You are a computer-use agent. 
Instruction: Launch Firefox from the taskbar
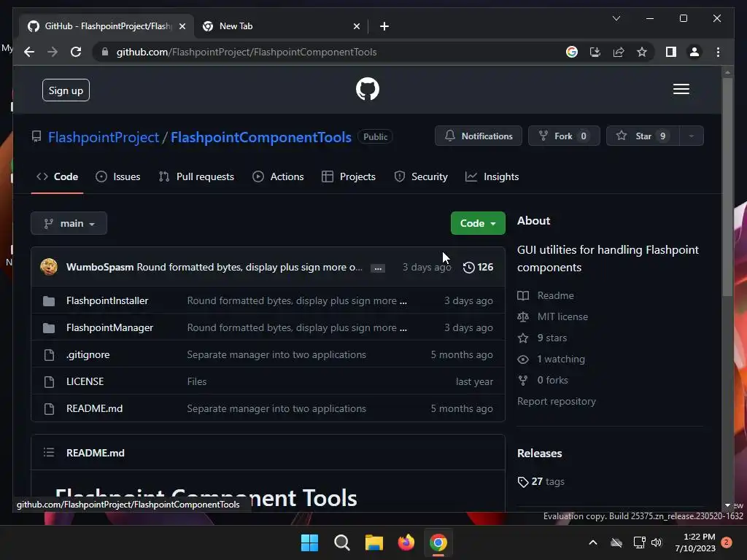pyautogui.click(x=406, y=542)
